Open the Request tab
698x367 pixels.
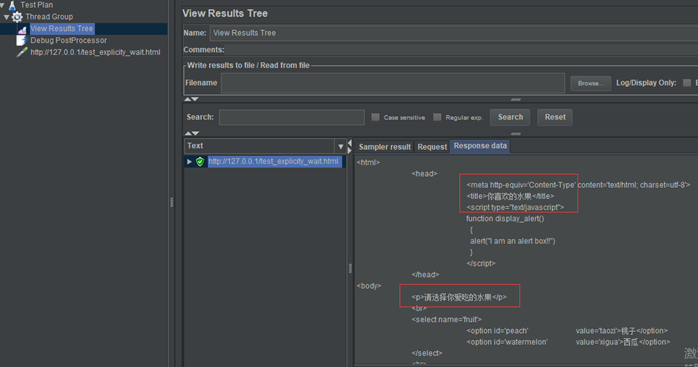[432, 147]
